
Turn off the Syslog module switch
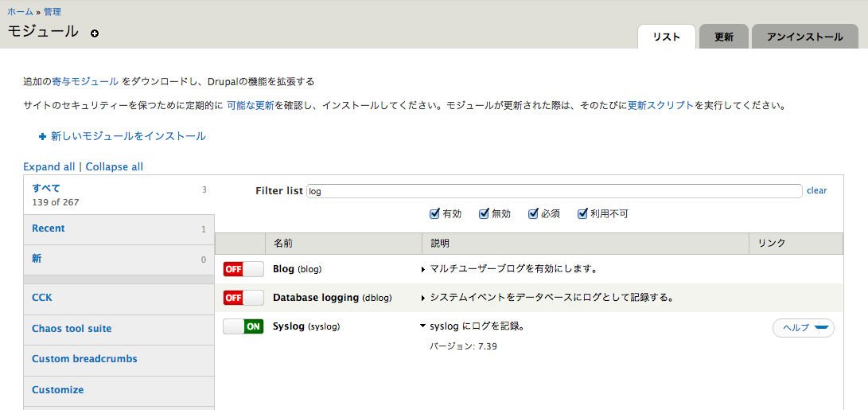point(243,326)
